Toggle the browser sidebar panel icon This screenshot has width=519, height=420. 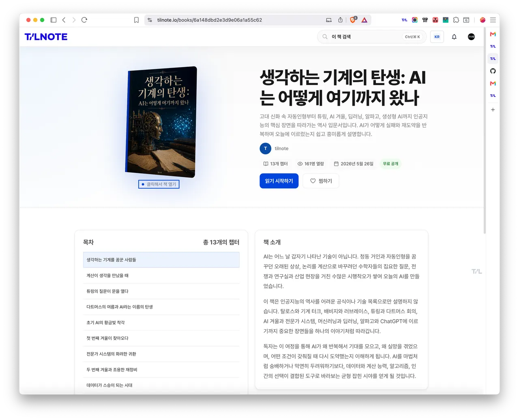[54, 20]
